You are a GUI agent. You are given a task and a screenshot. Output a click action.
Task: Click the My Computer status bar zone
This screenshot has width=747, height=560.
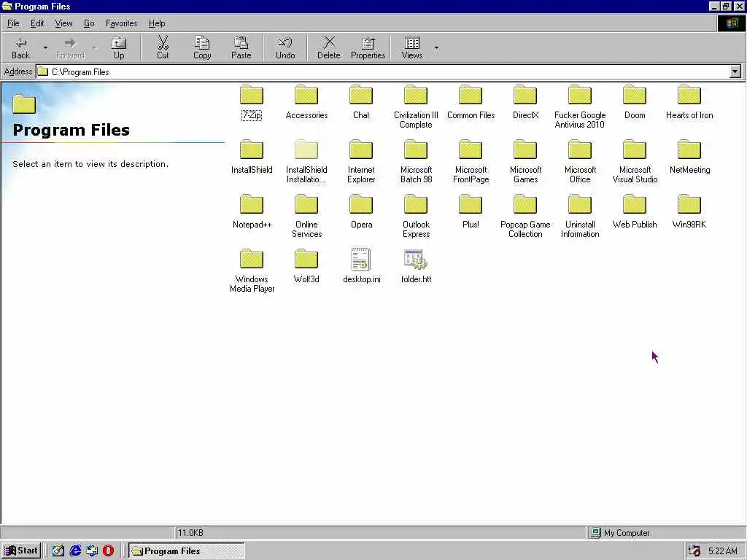pyautogui.click(x=666, y=533)
